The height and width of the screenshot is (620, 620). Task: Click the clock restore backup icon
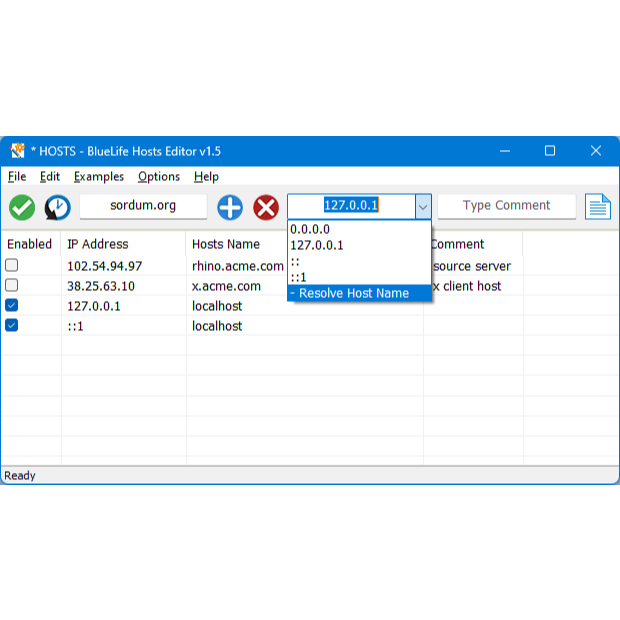(57, 207)
